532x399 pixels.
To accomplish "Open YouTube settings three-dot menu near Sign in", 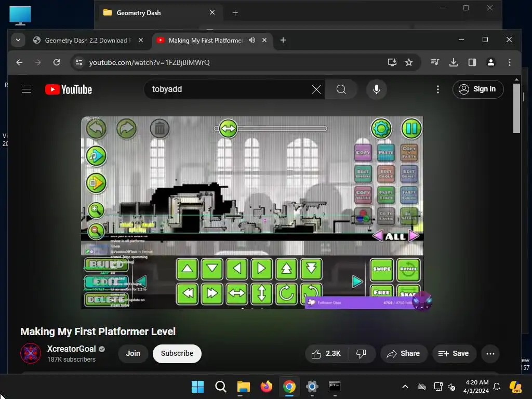I will (438, 89).
